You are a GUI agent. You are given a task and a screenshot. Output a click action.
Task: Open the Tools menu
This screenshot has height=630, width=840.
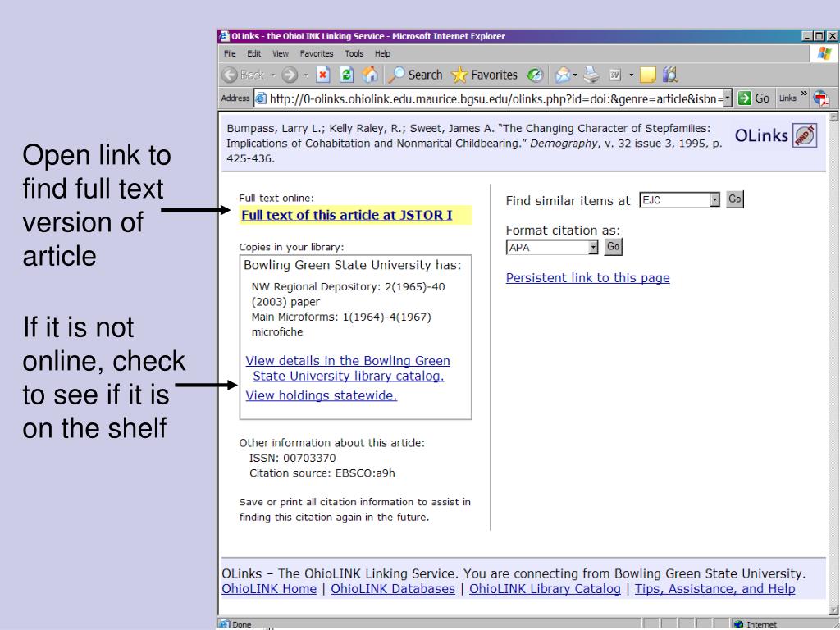pyautogui.click(x=354, y=53)
